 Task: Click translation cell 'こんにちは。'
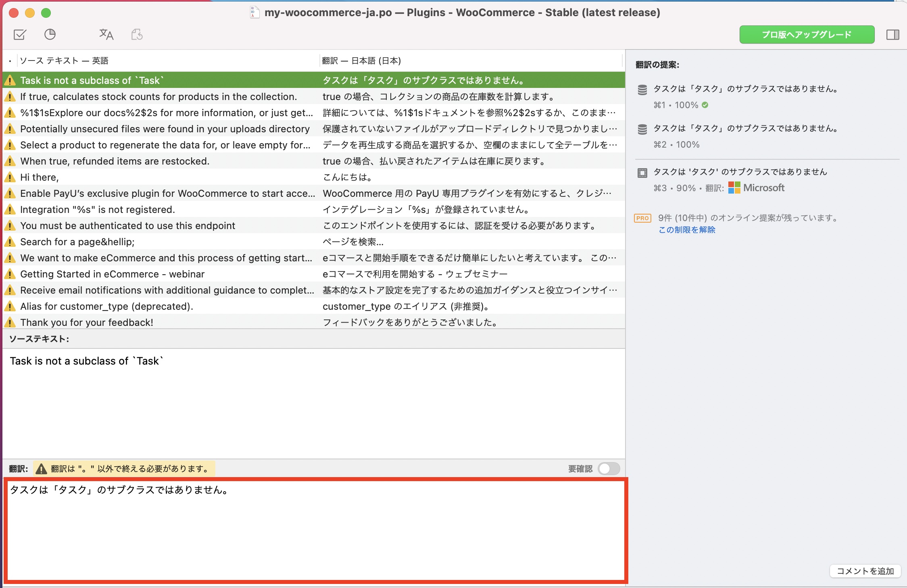click(x=348, y=177)
